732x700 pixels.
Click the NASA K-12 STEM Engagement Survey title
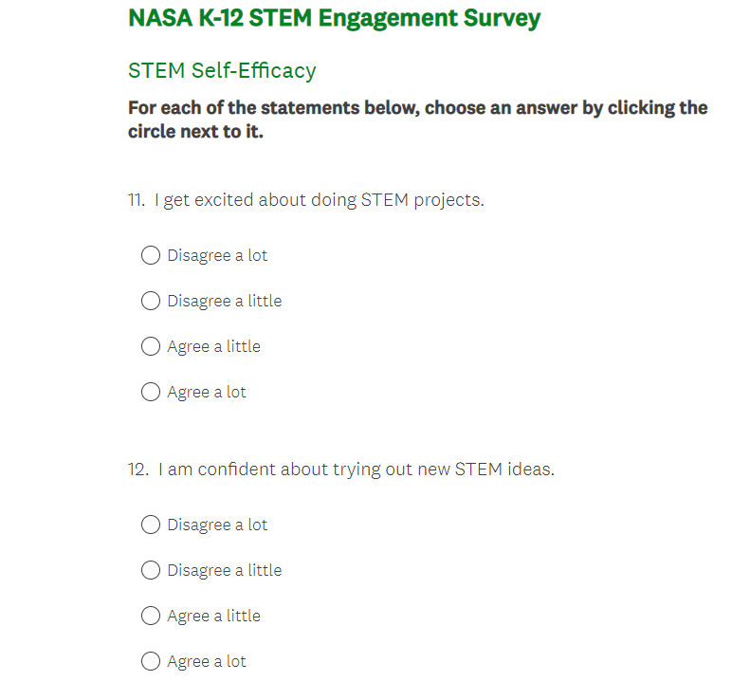(x=334, y=17)
